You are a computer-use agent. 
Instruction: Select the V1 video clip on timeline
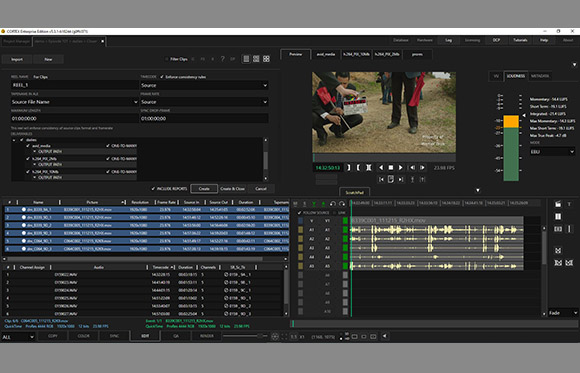(436, 221)
